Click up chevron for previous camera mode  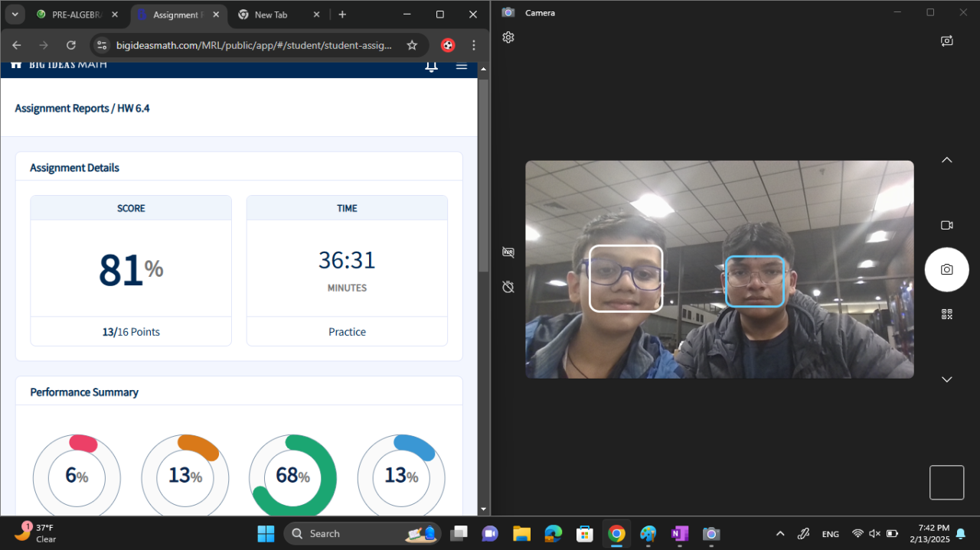(x=947, y=160)
